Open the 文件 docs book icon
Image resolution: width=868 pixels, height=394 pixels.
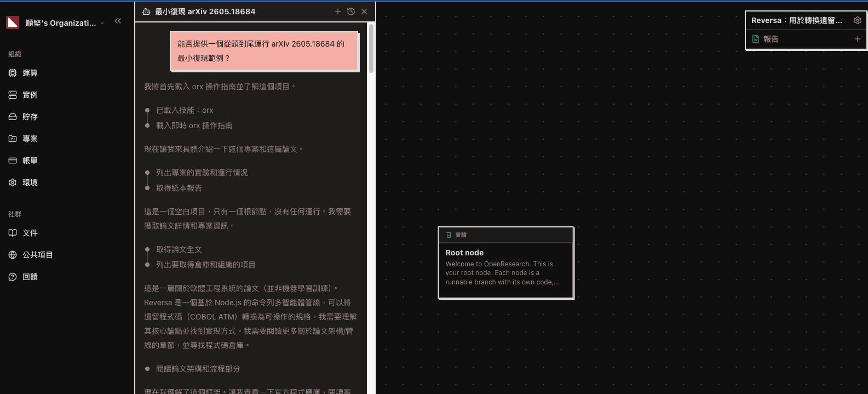pos(13,233)
